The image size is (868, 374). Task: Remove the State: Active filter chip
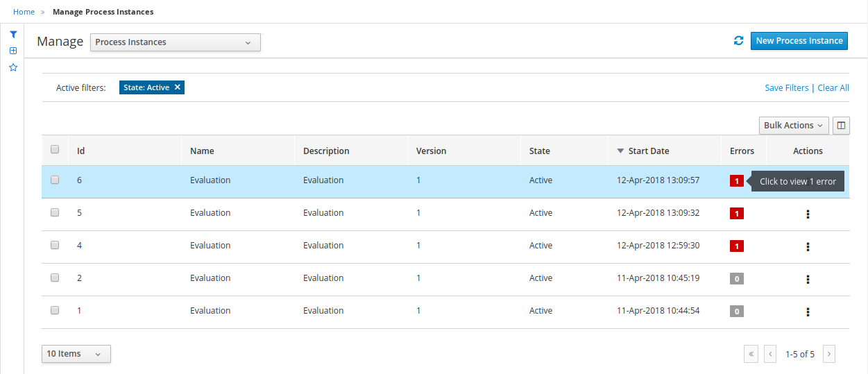tap(178, 87)
